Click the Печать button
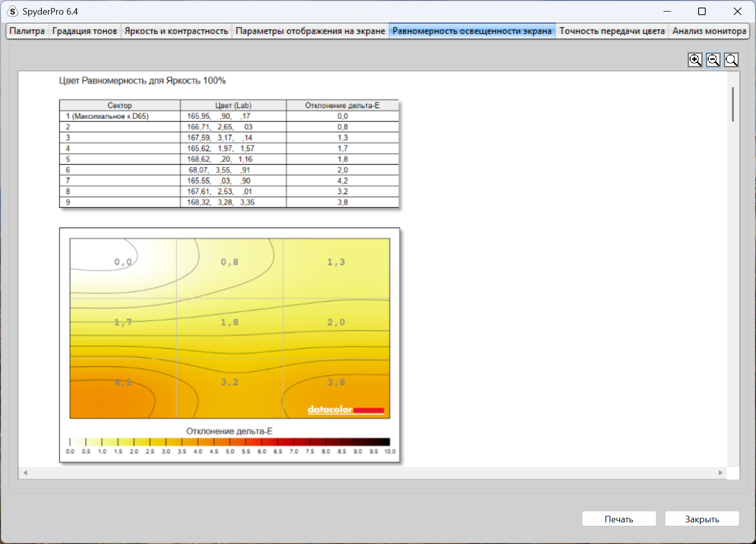 point(619,519)
